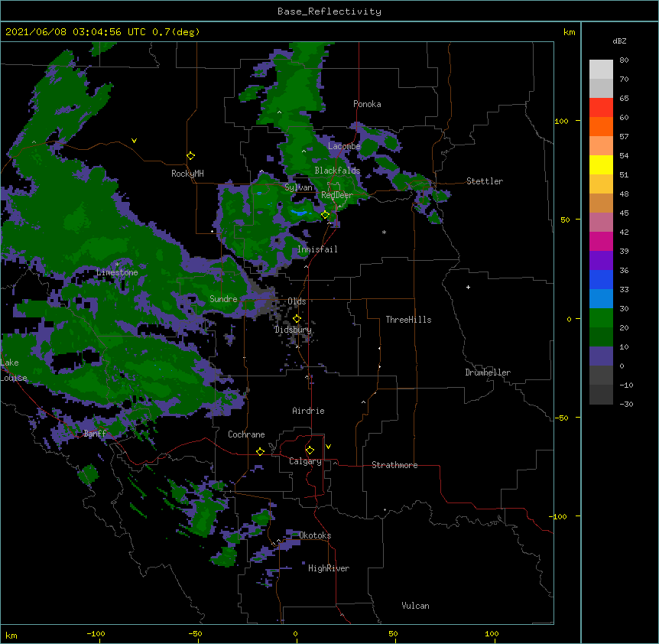The width and height of the screenshot is (659, 644).
Task: Pick the violet 36-39 dBZ legend swatch
Action: [601, 261]
